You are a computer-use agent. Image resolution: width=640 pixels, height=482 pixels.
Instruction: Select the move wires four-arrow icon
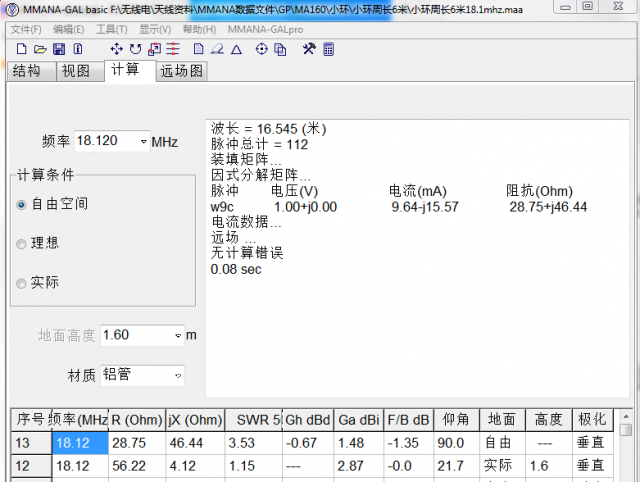pyautogui.click(x=116, y=49)
